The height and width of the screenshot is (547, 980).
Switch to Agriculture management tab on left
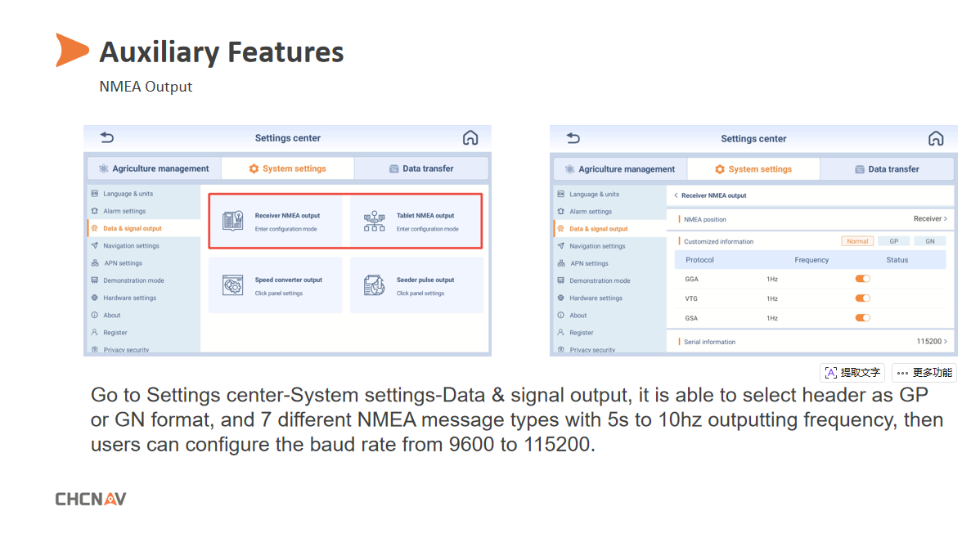(x=154, y=168)
